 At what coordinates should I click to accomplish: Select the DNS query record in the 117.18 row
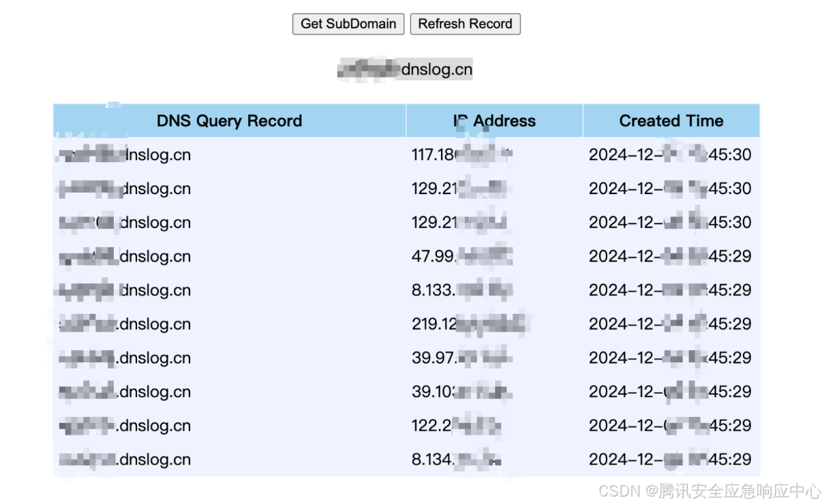point(125,155)
